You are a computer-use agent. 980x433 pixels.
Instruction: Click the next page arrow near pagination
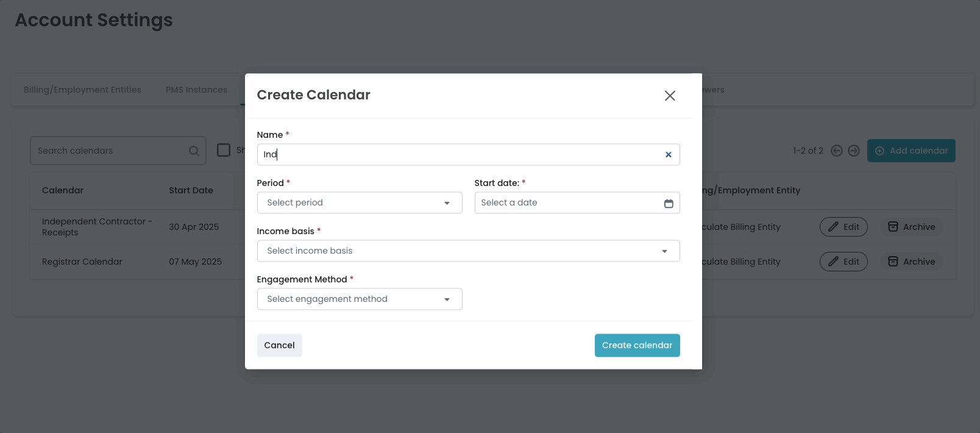pyautogui.click(x=854, y=150)
